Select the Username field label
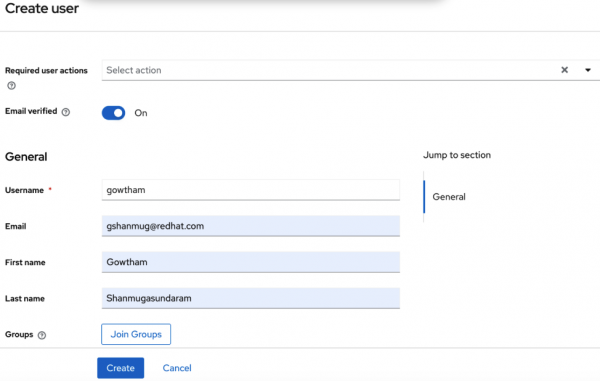600x381 pixels. tap(24, 190)
